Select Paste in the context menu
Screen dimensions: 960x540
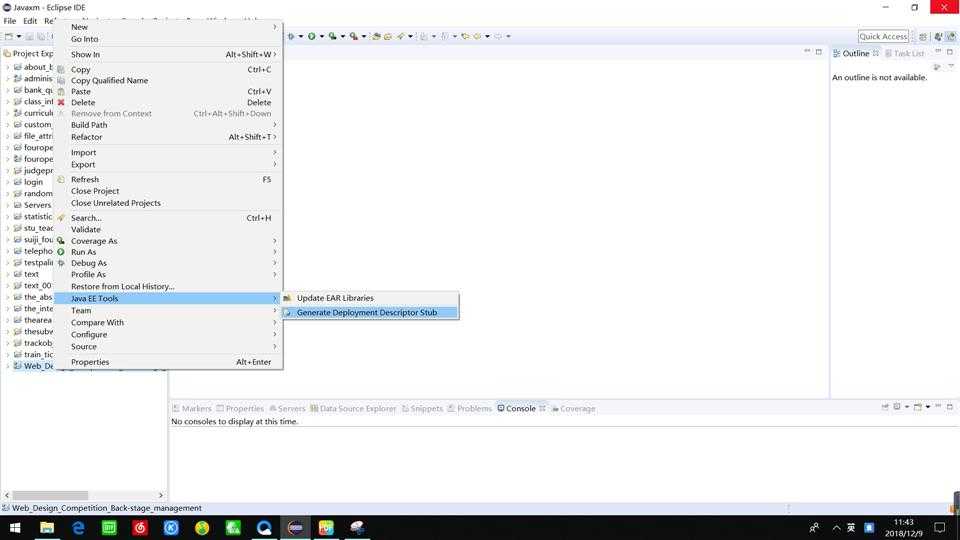[168, 92]
